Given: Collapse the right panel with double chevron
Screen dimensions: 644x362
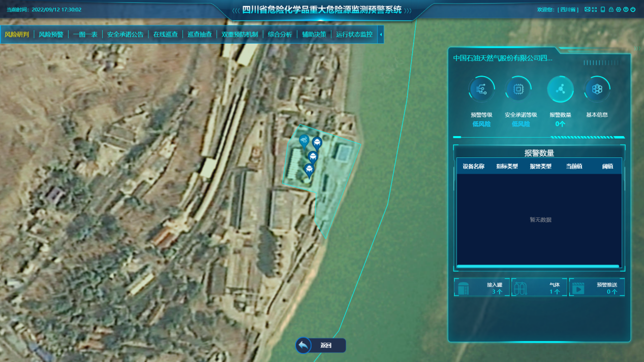Looking at the screenshot, I should 637,49.
